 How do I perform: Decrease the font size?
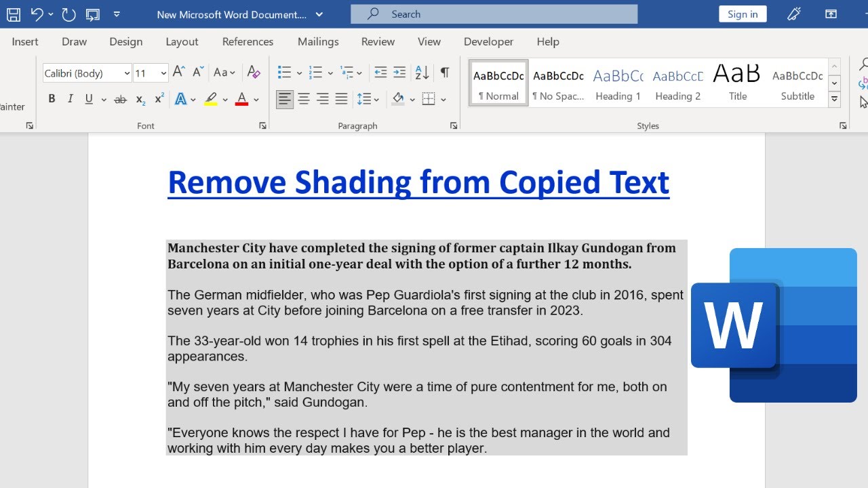(198, 72)
